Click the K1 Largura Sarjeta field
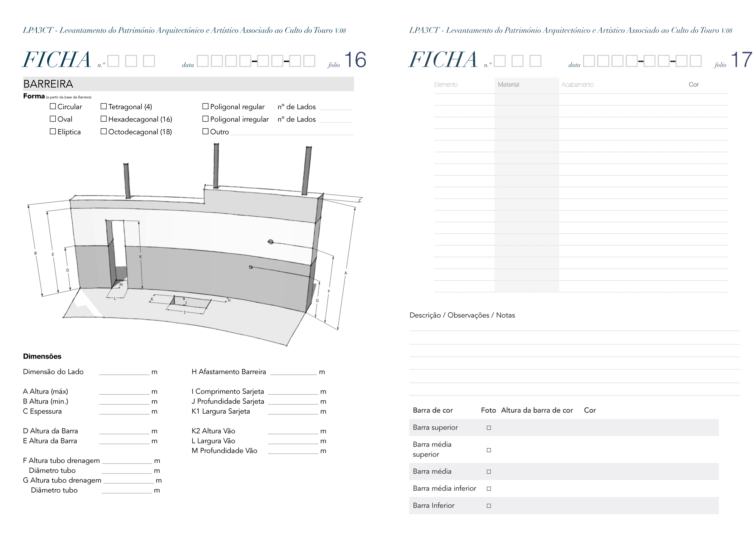This screenshot has width=756, height=535. [293, 411]
